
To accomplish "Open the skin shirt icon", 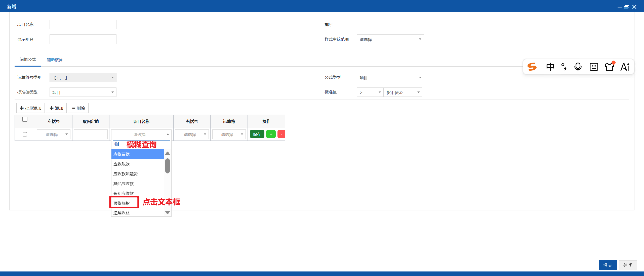I will pos(610,67).
